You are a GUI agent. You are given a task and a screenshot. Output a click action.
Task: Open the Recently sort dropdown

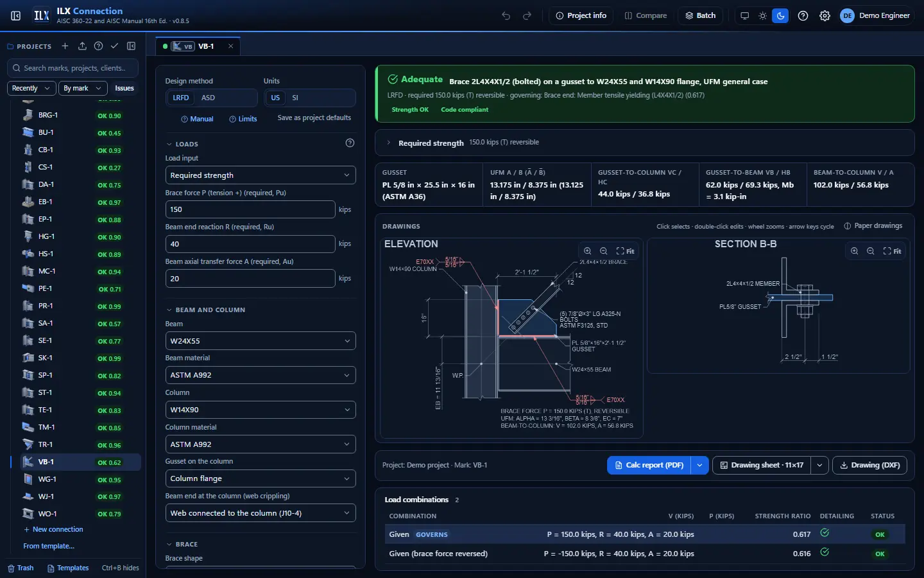31,88
